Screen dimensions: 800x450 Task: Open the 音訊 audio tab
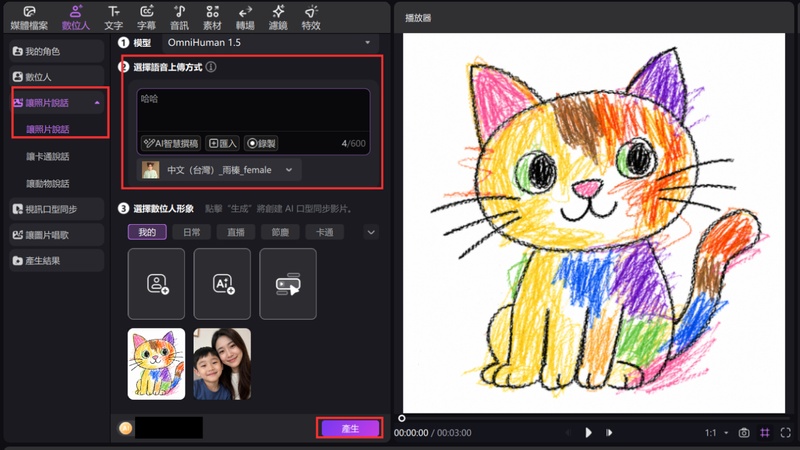pyautogui.click(x=179, y=18)
